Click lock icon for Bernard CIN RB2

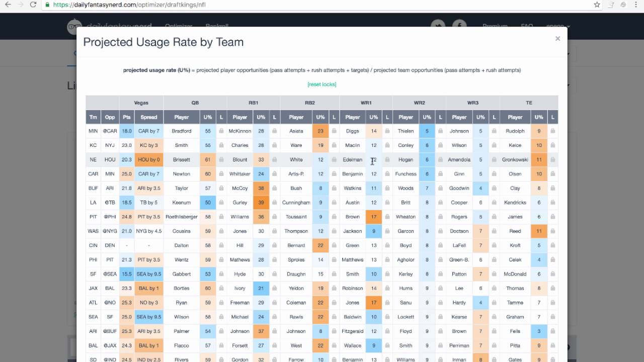point(334,246)
